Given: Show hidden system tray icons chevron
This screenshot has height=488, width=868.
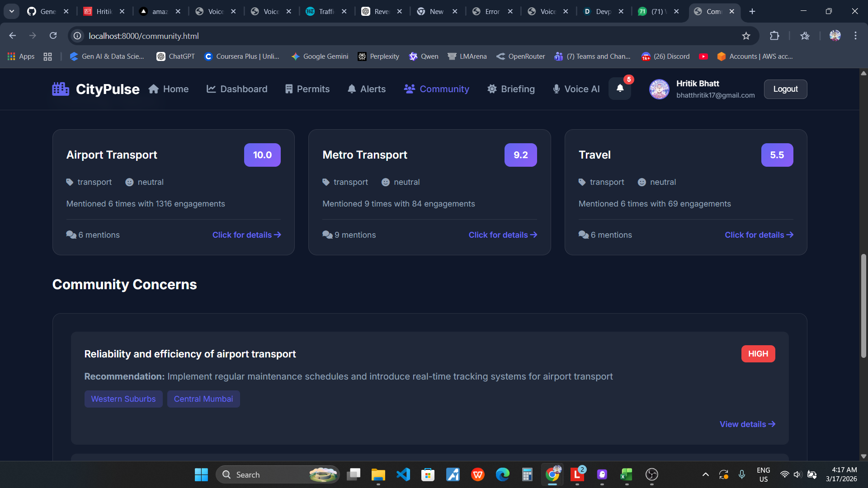Looking at the screenshot, I should click(x=705, y=474).
